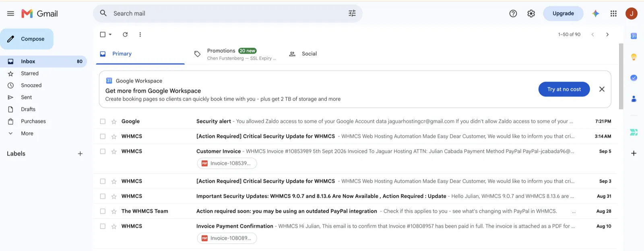Click the inbox vertical scrollbar
This screenshot has width=644, height=251.
pos(621,77)
